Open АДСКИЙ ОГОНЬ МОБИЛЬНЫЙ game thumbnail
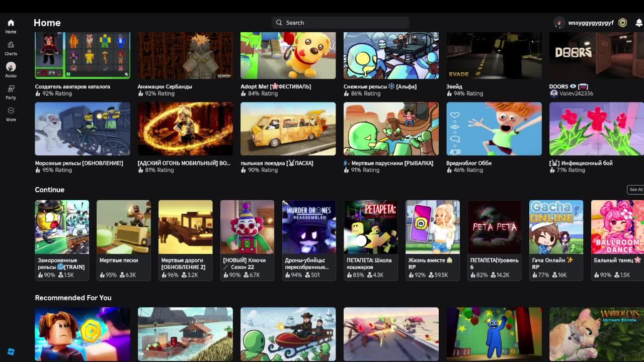Viewport: 644px width, 362px height. coord(185,129)
